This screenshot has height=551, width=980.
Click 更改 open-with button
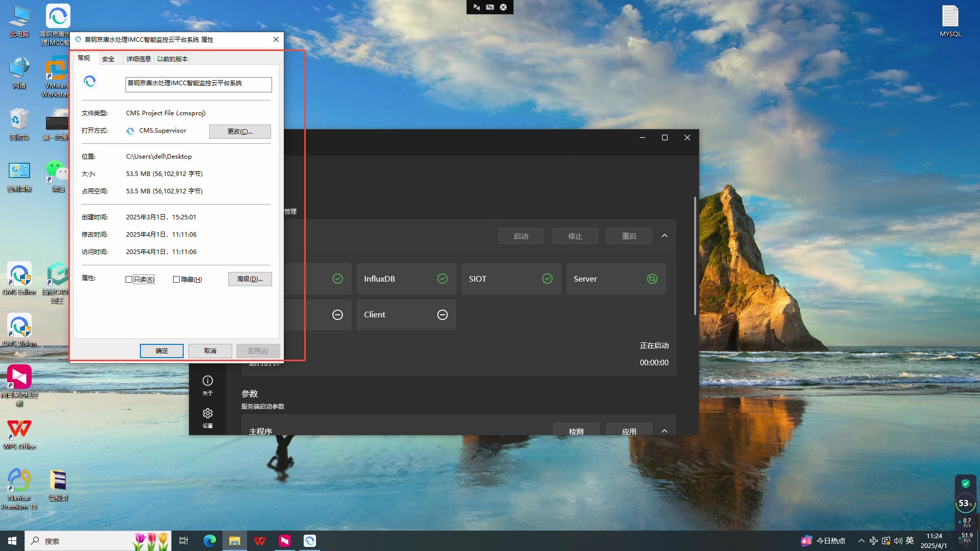click(x=240, y=132)
